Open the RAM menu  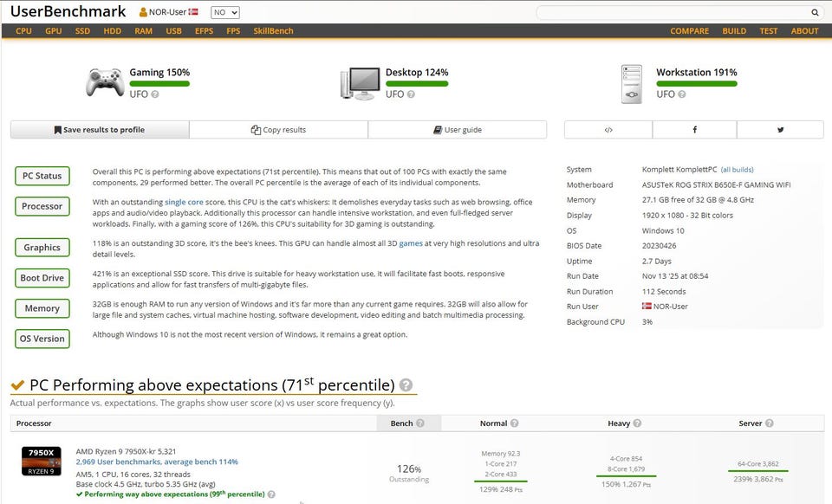(x=143, y=30)
